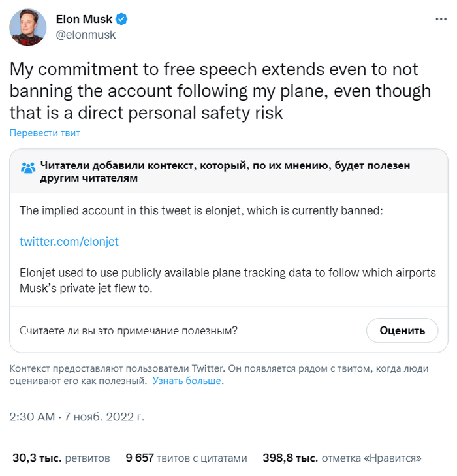
Task: Click the note line 'The implied account in this tweet'
Action: coord(210,210)
